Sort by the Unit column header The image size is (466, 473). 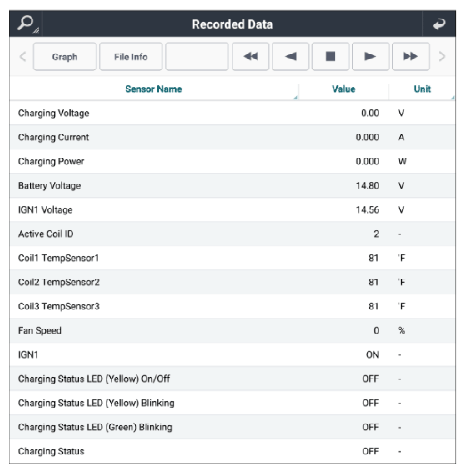point(422,89)
